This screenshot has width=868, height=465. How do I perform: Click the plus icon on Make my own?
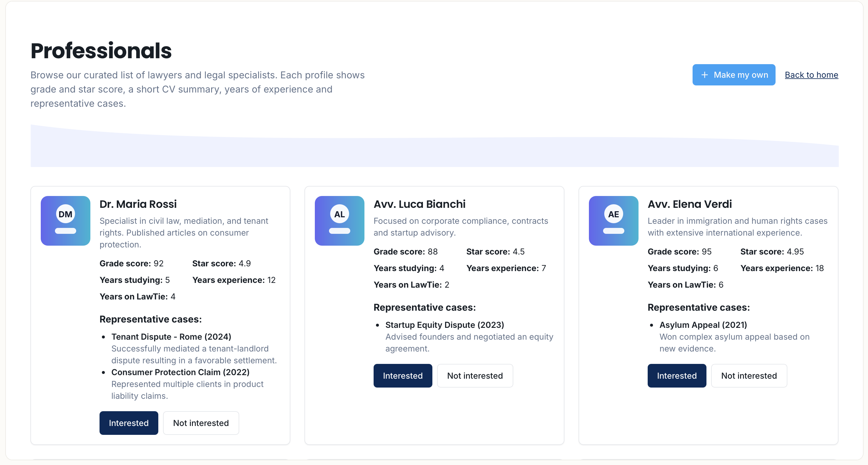pos(704,75)
